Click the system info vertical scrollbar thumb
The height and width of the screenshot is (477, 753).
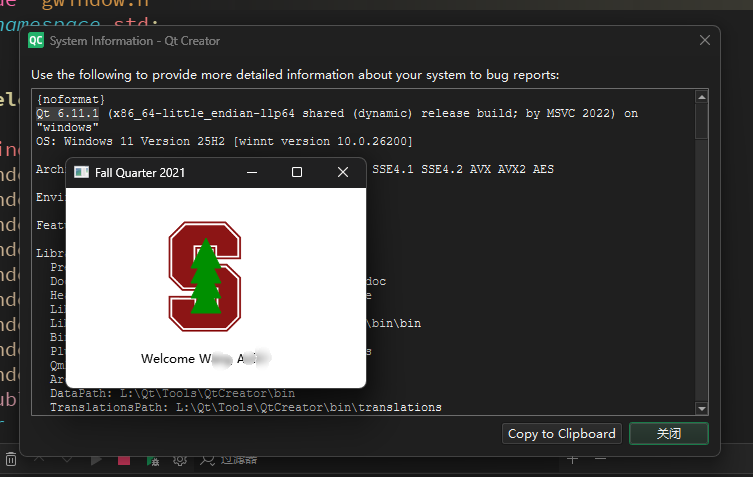(x=702, y=121)
